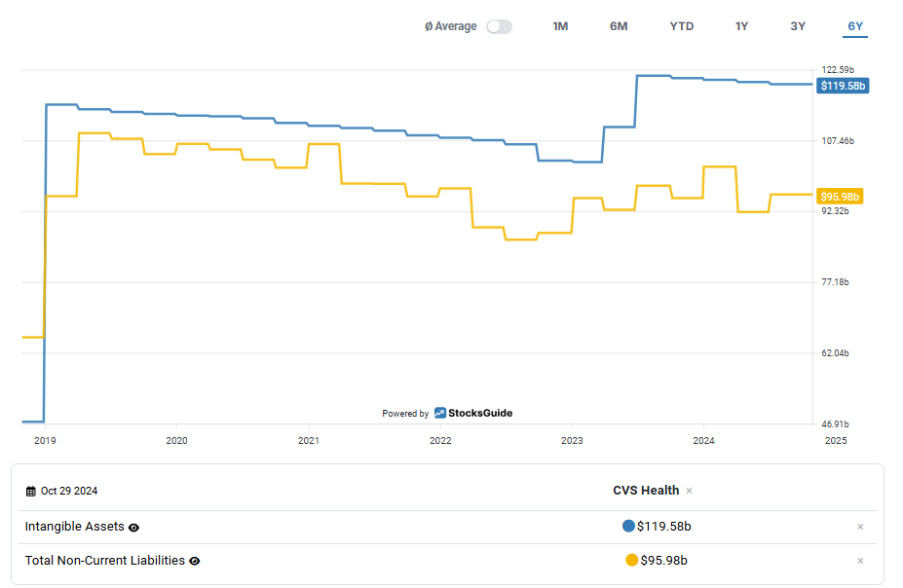Toggle eye icon next to Total Non-Current Liabilities
Viewport: 903px width, 588px height.
(195, 561)
